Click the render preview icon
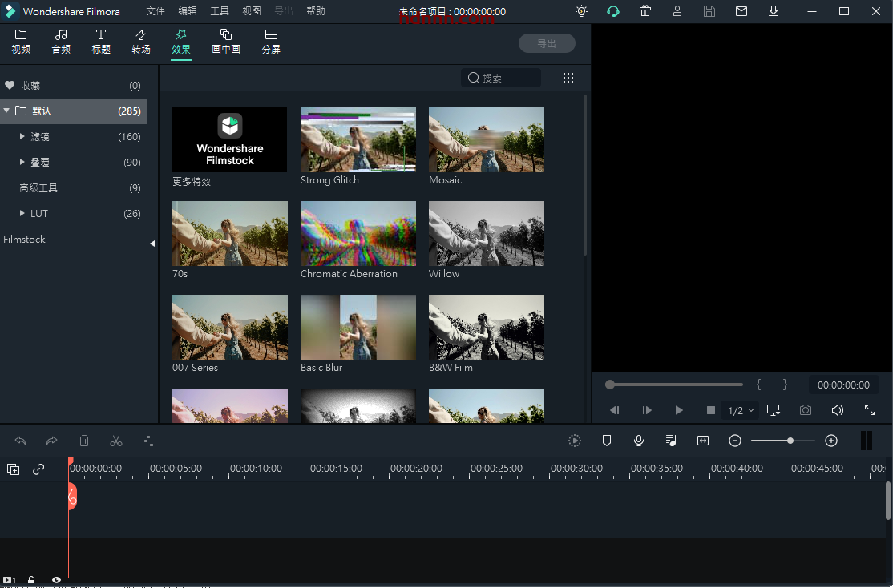 click(575, 441)
